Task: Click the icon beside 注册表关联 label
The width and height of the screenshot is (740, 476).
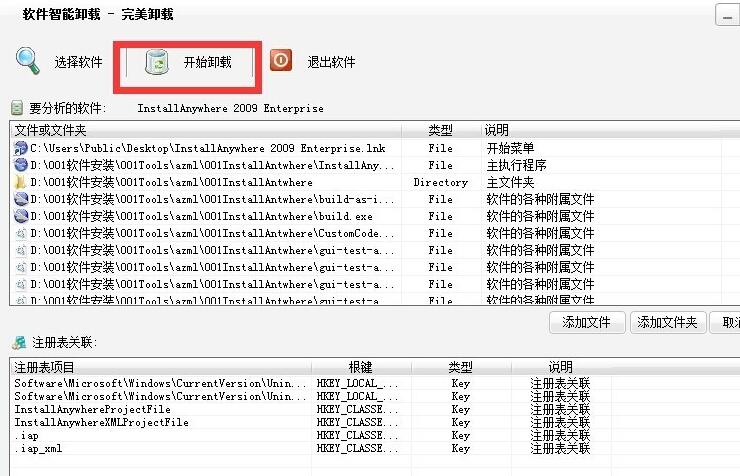Action: (x=17, y=342)
